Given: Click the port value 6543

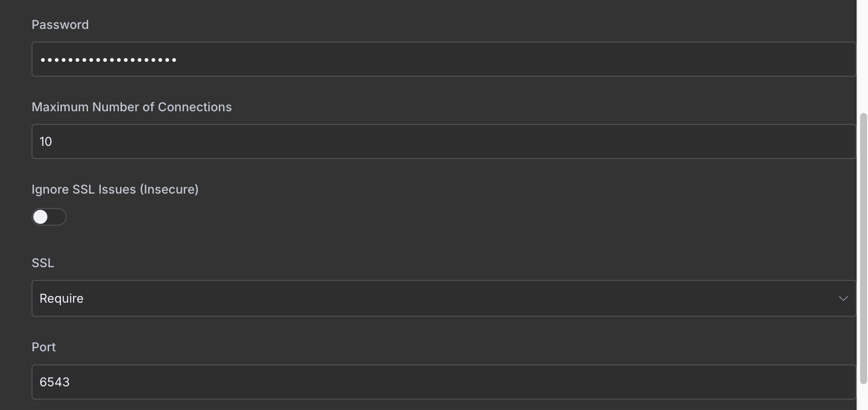Looking at the screenshot, I should 54,382.
